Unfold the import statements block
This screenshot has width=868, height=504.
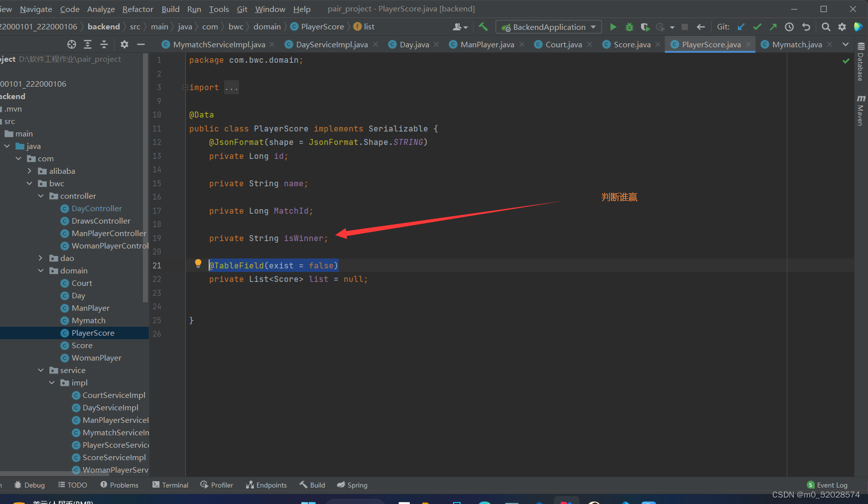pyautogui.click(x=185, y=87)
